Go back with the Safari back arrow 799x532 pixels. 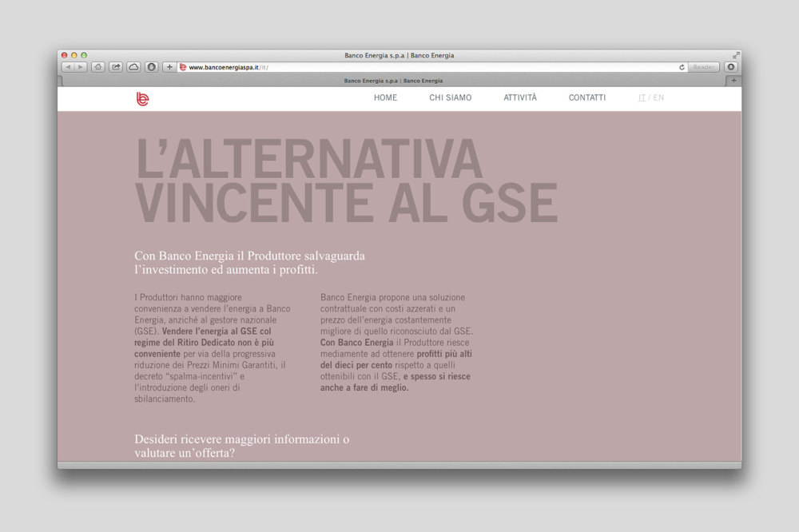coord(68,67)
